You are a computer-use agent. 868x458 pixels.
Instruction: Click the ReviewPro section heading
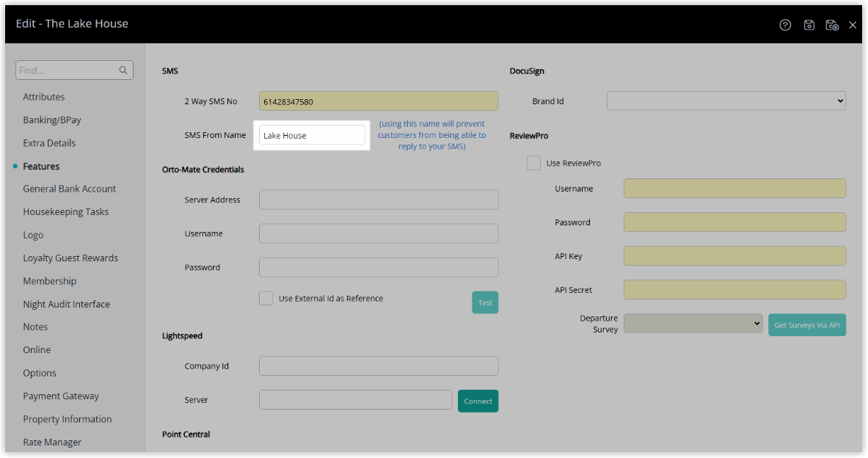(529, 136)
